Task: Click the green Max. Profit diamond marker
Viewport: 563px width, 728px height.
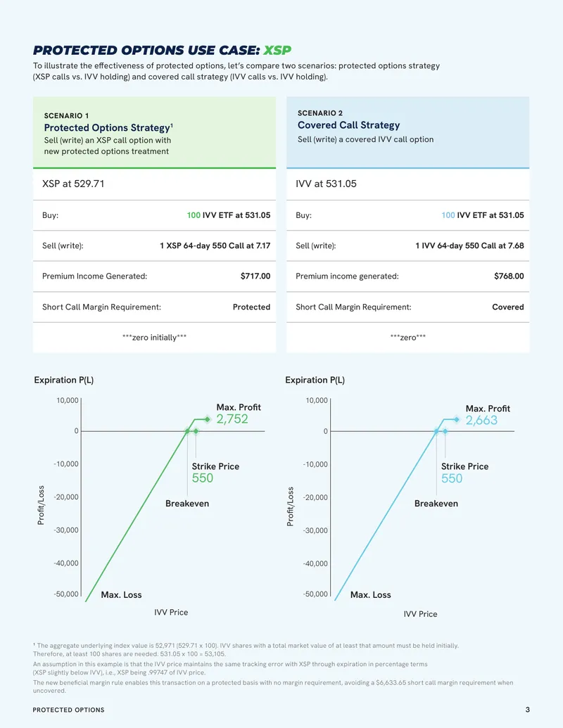Action: [208, 419]
